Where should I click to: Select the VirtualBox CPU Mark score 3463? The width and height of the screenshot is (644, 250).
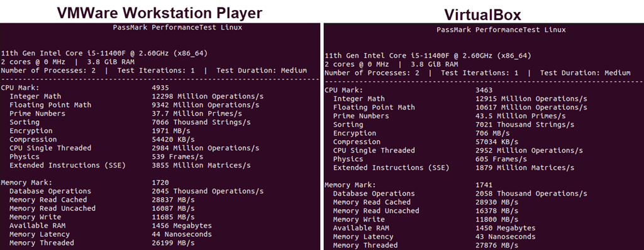[x=484, y=90]
